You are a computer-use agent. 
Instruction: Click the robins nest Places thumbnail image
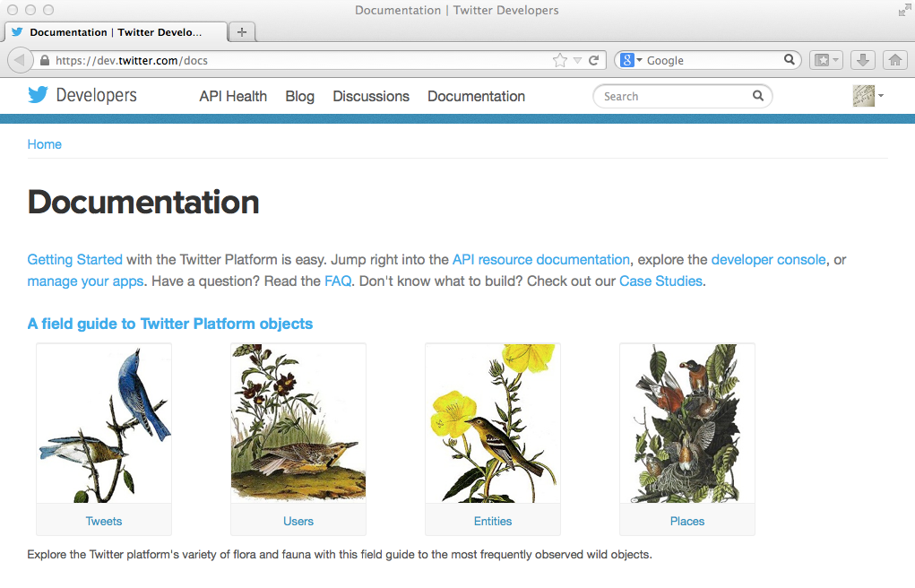686,423
